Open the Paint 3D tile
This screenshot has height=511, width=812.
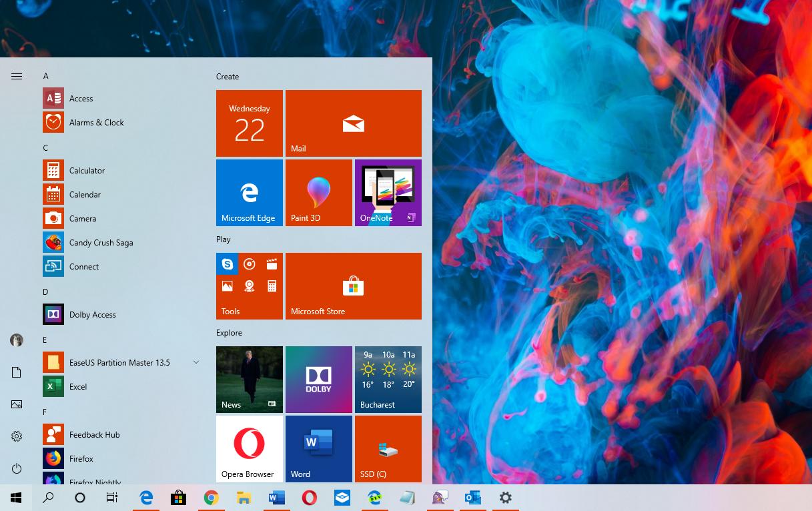(319, 193)
